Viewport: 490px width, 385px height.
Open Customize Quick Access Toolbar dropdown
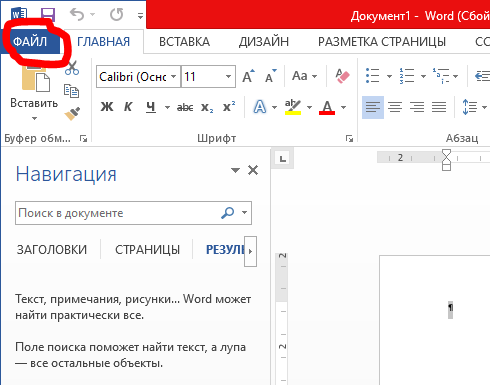(140, 16)
